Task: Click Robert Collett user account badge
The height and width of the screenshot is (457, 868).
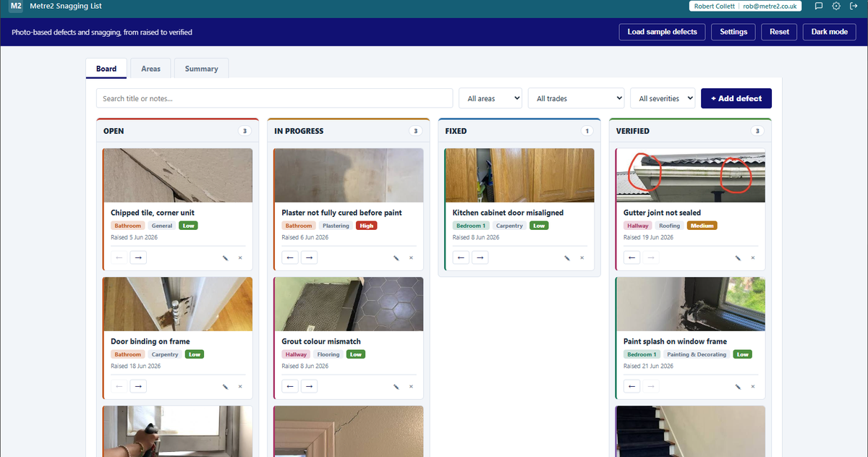Action: (745, 6)
